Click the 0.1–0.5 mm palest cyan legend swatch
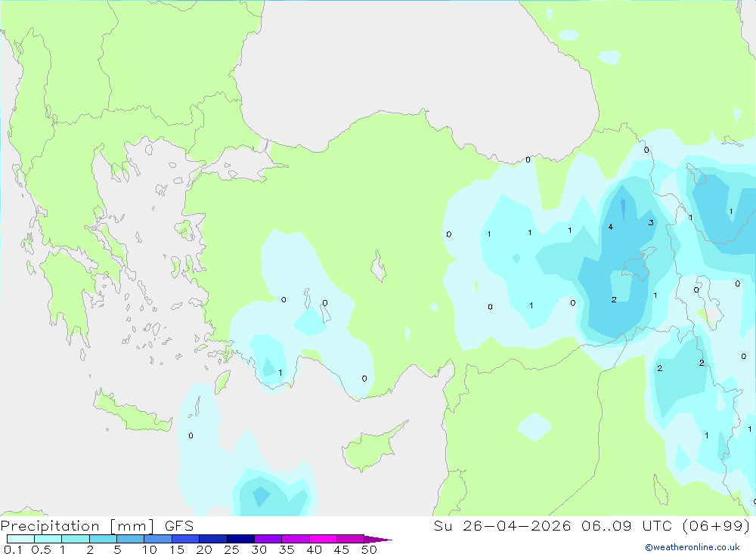 [20, 539]
